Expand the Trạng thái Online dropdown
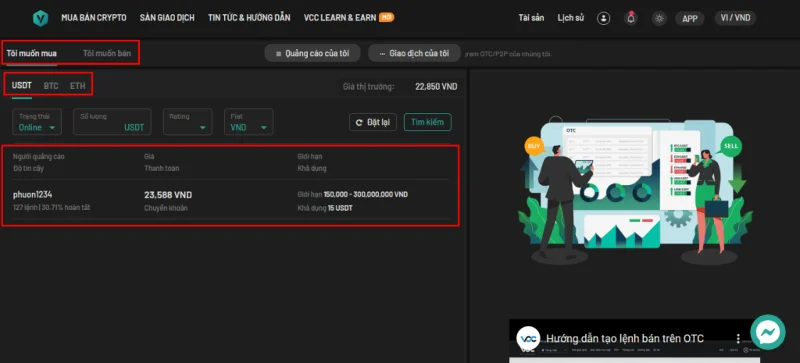This screenshot has height=363, width=800. tap(37, 122)
